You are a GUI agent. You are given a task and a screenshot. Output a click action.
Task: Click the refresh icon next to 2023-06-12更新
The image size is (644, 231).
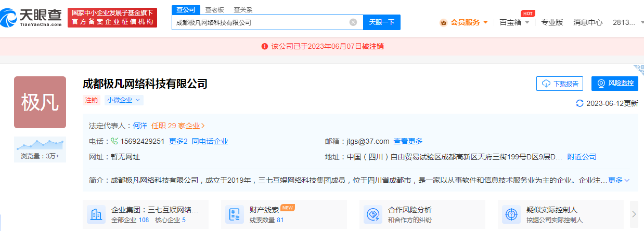tap(580, 103)
